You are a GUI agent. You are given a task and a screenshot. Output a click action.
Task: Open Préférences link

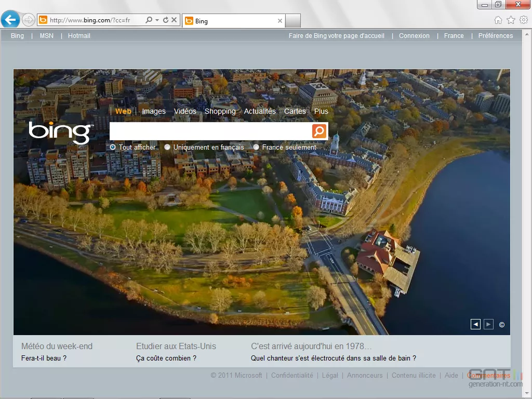tap(495, 36)
